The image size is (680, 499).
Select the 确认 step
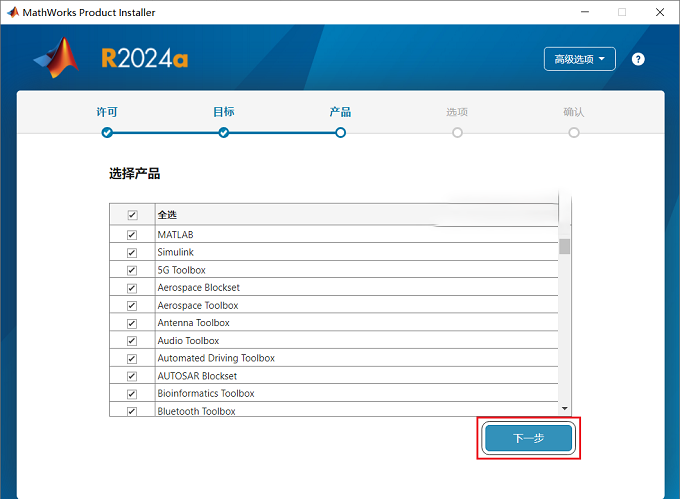(x=574, y=112)
